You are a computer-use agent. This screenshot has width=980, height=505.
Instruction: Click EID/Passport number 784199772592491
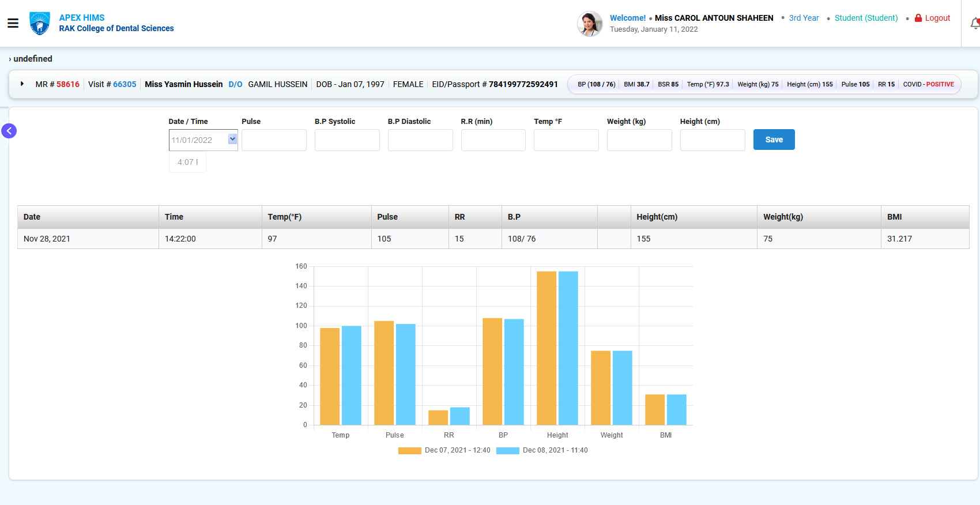(x=523, y=84)
